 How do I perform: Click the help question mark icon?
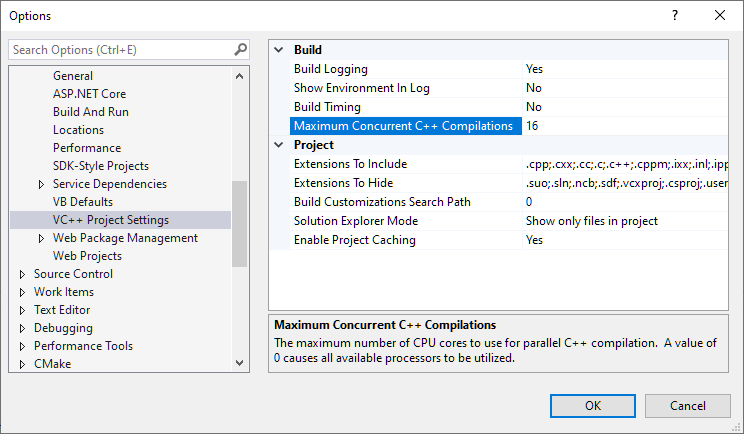[675, 15]
